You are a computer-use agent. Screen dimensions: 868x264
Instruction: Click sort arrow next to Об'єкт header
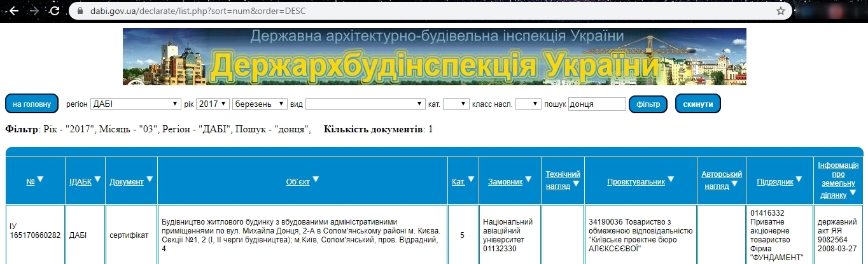tap(316, 180)
